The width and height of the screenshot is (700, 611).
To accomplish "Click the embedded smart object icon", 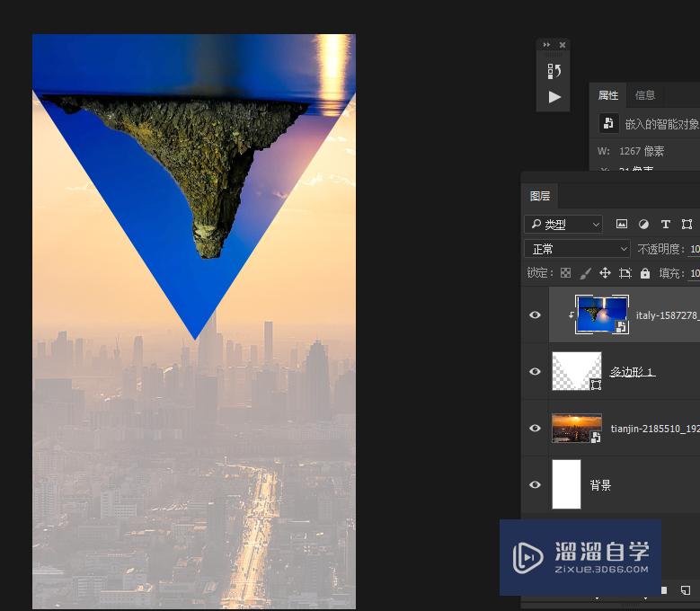I will [x=608, y=123].
